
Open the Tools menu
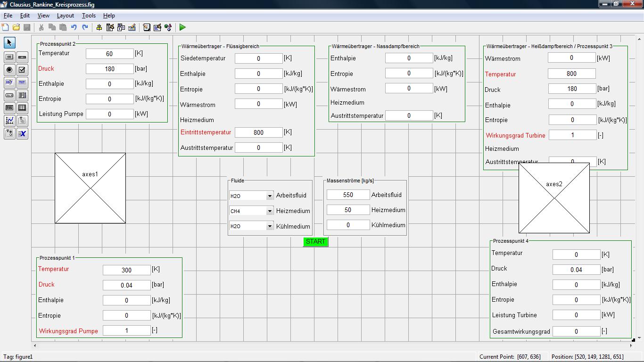[89, 16]
